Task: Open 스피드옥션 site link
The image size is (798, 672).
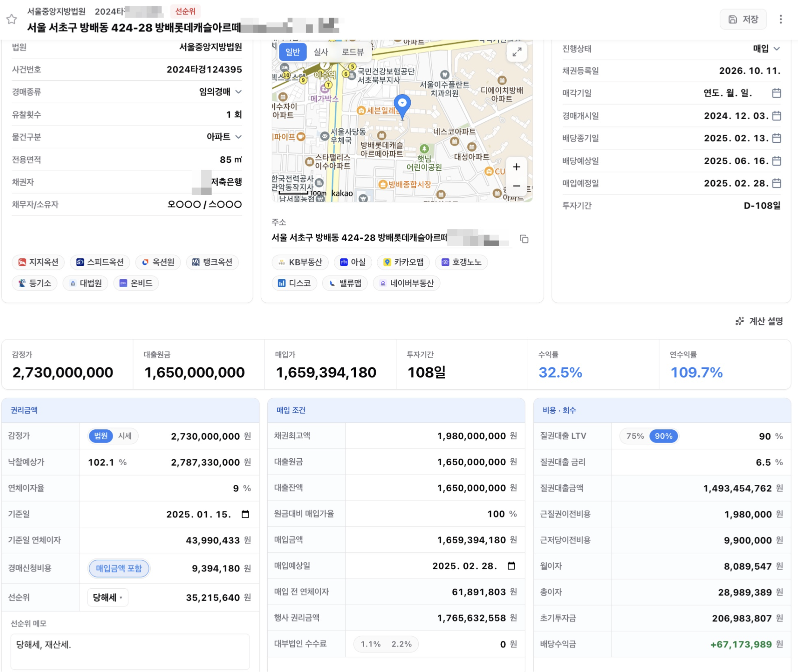Action: tap(100, 262)
